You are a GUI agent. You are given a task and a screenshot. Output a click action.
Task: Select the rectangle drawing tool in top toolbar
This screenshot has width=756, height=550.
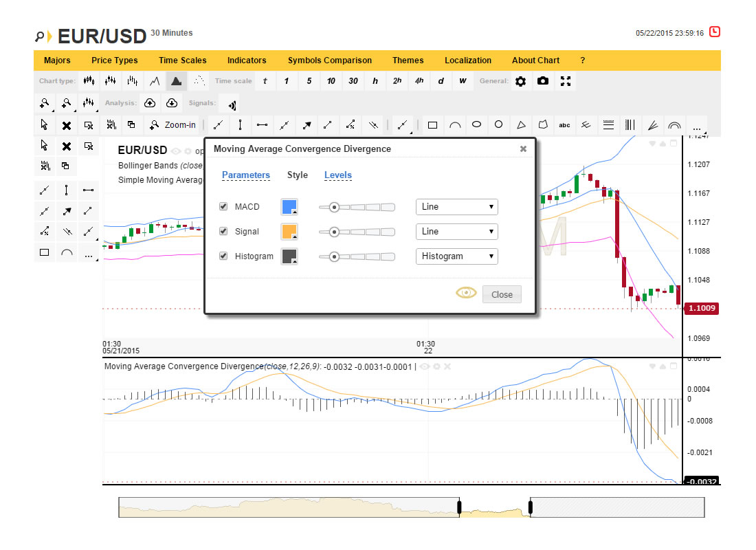click(432, 125)
